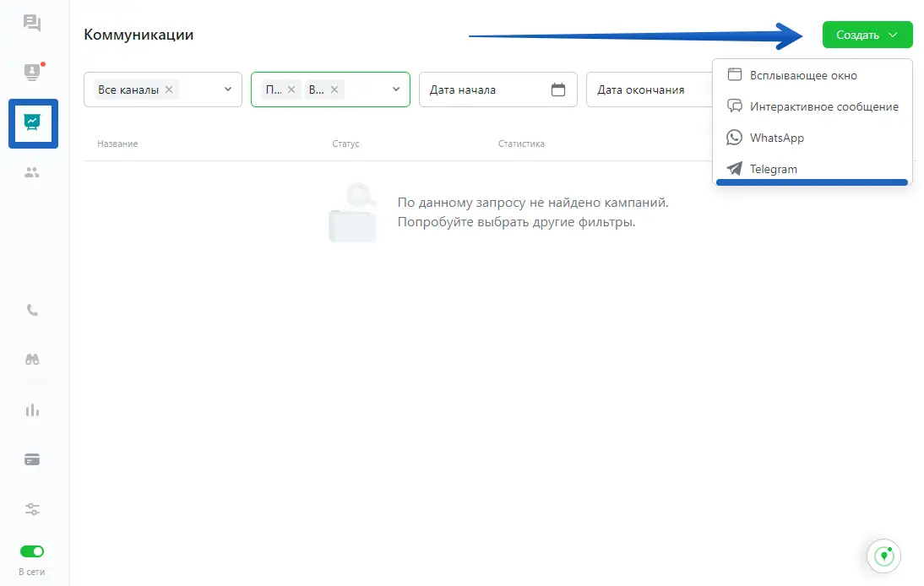This screenshot has height=586, width=924.
Task: Open the phone calls sidebar icon
Action: pos(32,311)
